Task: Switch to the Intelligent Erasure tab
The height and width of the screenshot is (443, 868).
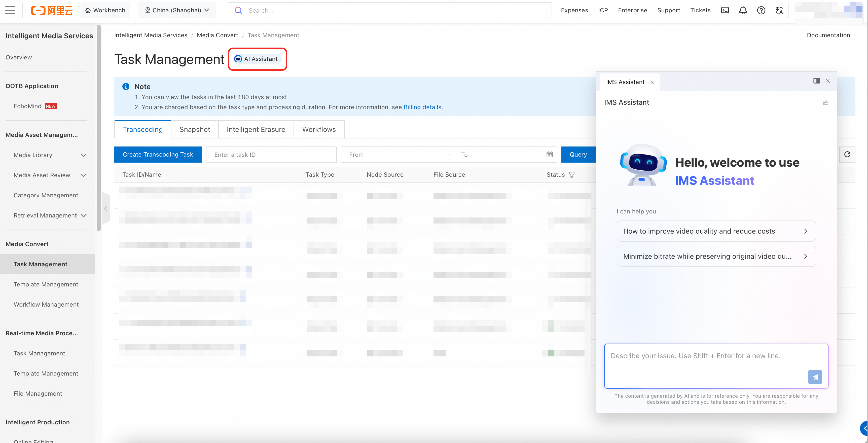Action: pos(256,129)
